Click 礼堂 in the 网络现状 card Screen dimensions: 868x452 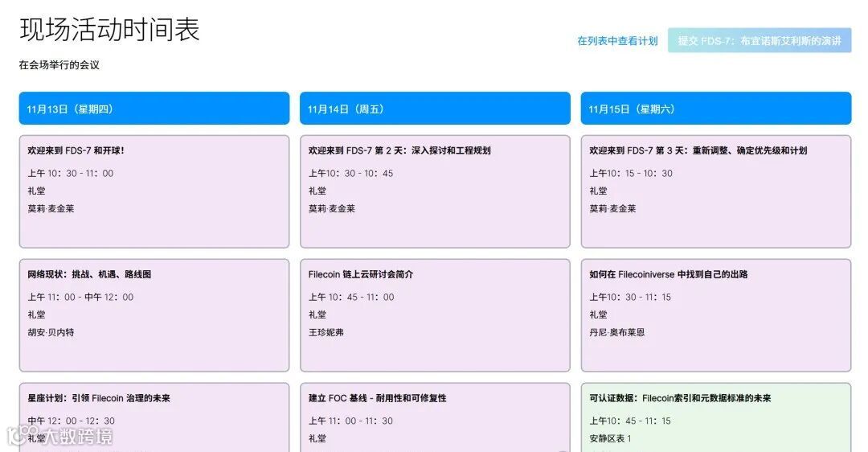(x=36, y=314)
